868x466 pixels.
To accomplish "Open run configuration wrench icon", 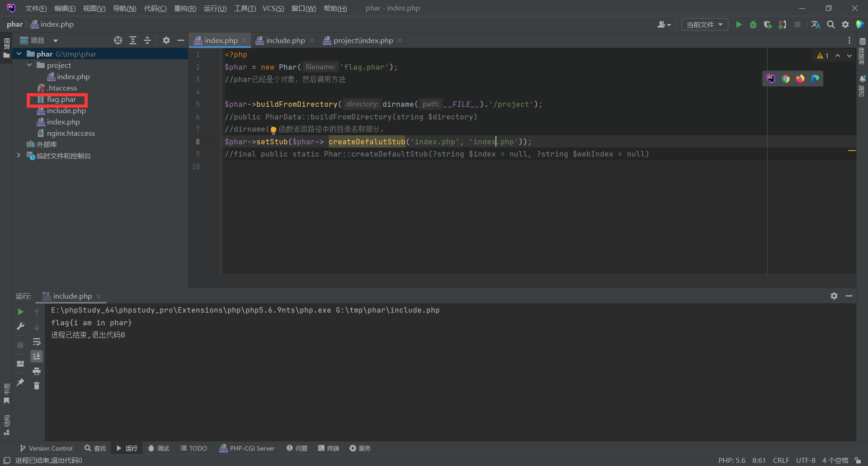I will [x=20, y=326].
